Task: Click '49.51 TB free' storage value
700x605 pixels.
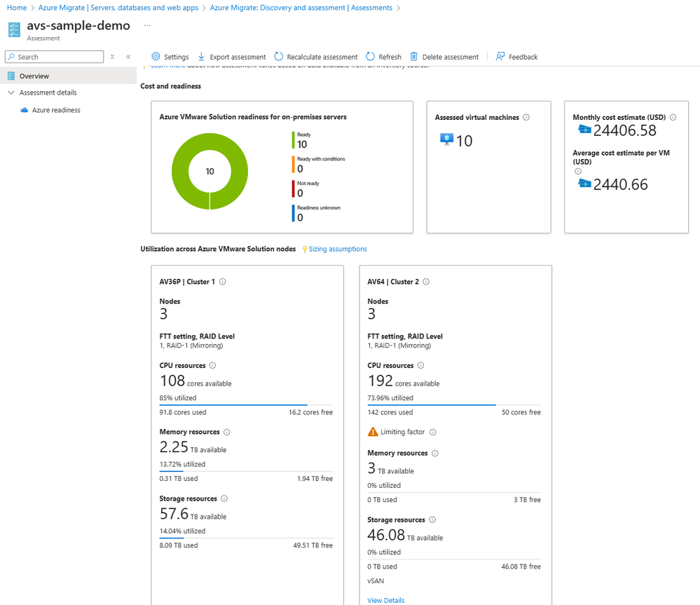Action: click(x=313, y=545)
